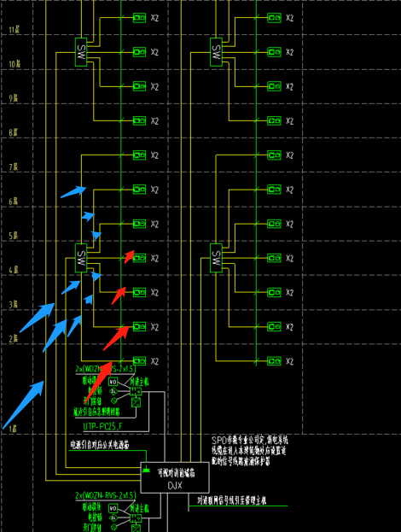
Task: Select the power supply box symbol above UTP-PC25,F
Action: (136, 402)
